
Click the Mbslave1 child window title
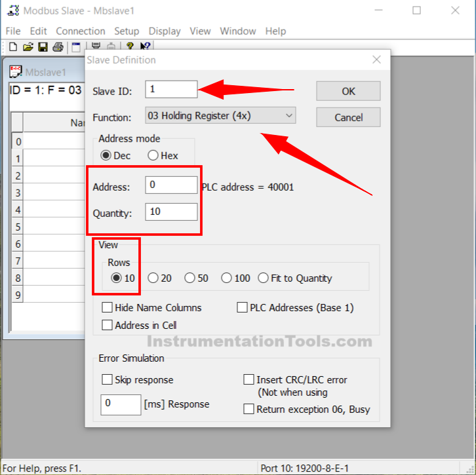[x=45, y=72]
